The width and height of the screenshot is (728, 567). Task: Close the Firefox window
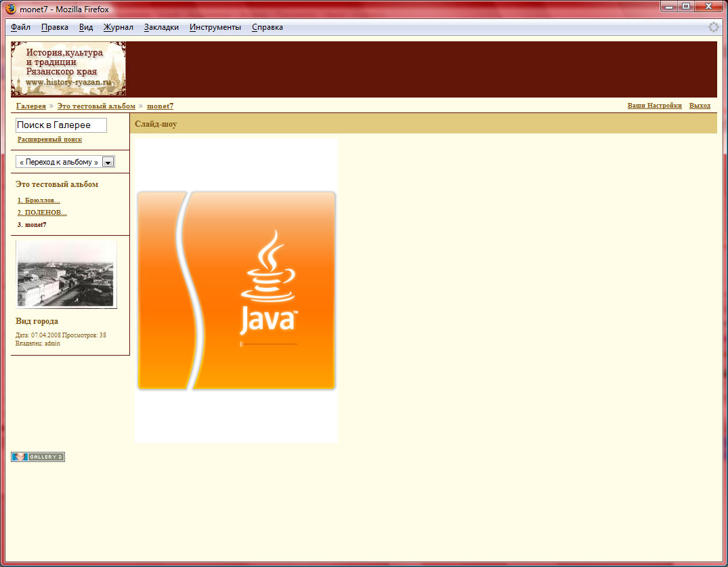pos(709,7)
